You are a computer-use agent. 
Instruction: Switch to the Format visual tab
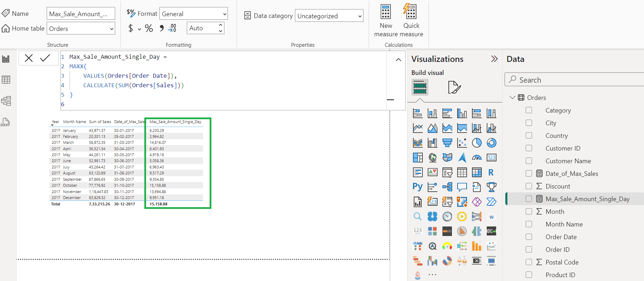click(454, 87)
